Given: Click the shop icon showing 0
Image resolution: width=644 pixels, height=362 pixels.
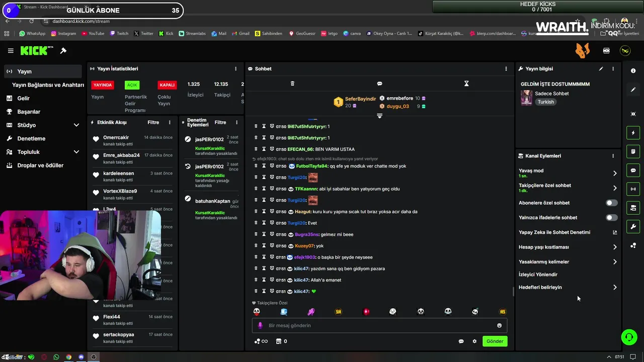Looking at the screenshot, I should point(282,341).
